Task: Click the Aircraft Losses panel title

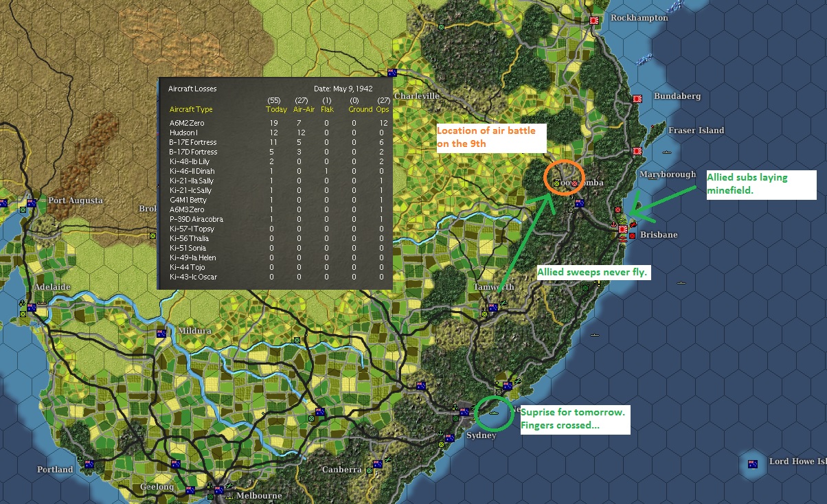Action: coord(192,89)
